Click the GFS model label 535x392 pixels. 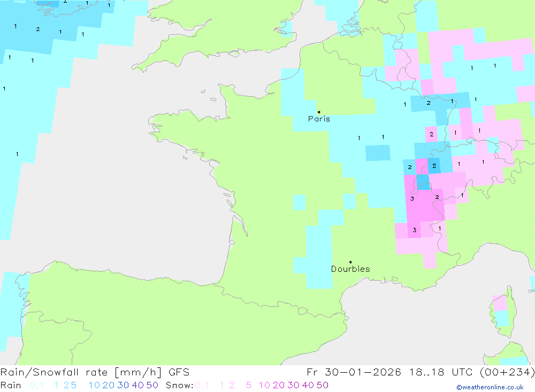179,372
